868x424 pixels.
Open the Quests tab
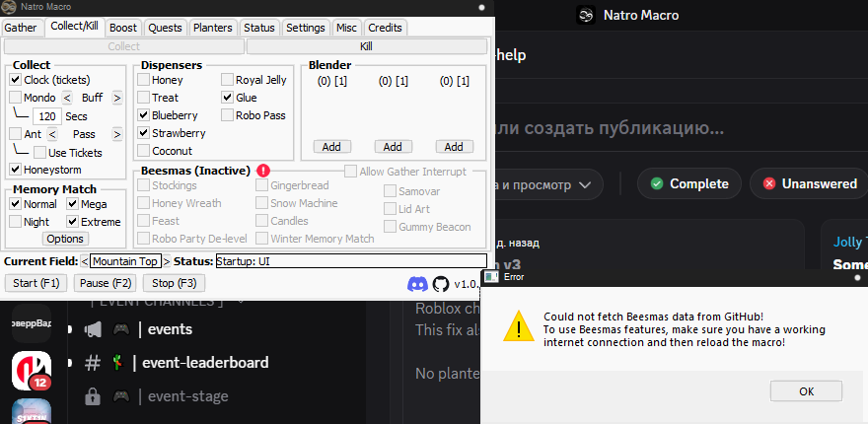pyautogui.click(x=165, y=28)
